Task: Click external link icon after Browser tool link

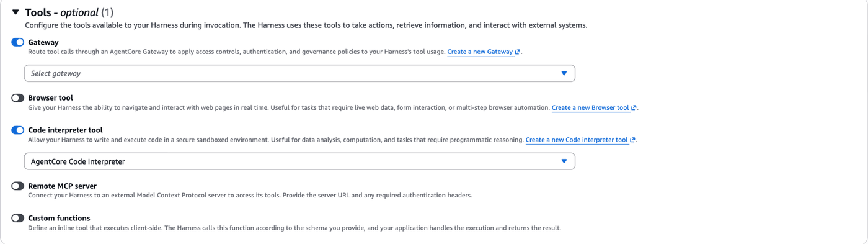Action: (634, 108)
